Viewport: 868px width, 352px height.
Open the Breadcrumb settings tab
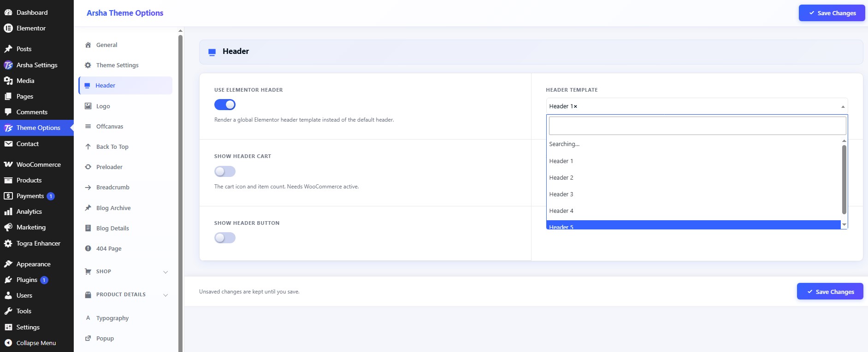pyautogui.click(x=125, y=187)
